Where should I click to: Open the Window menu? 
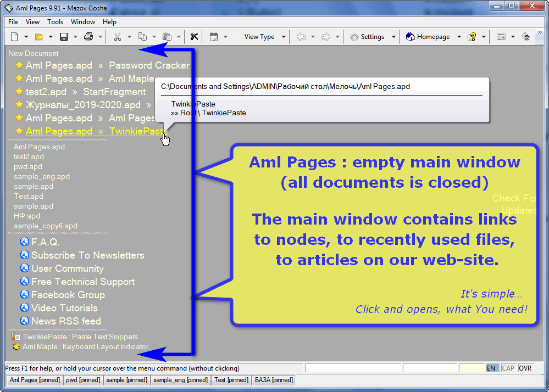pos(83,21)
